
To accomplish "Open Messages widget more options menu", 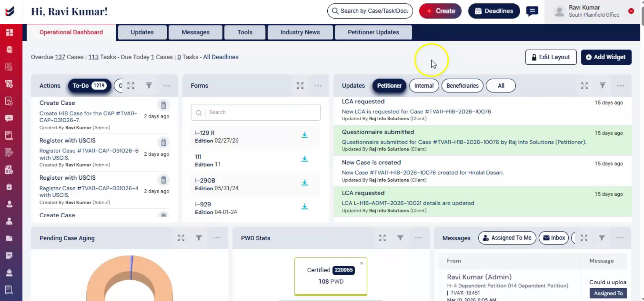I will 620,238.
